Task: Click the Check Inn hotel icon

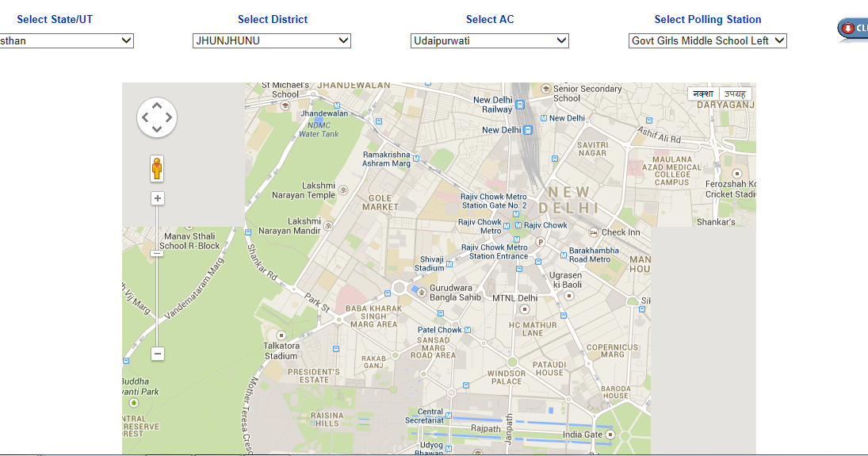Action: coord(594,232)
